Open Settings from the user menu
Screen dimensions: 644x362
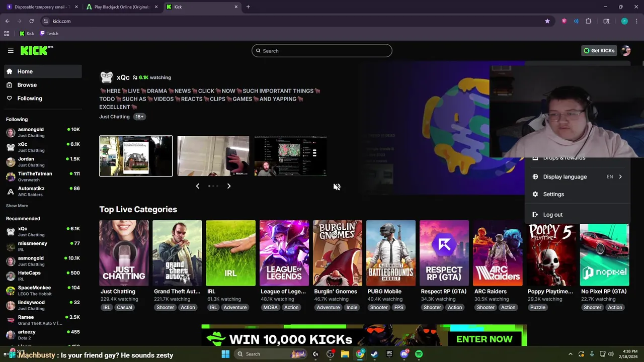click(577, 194)
